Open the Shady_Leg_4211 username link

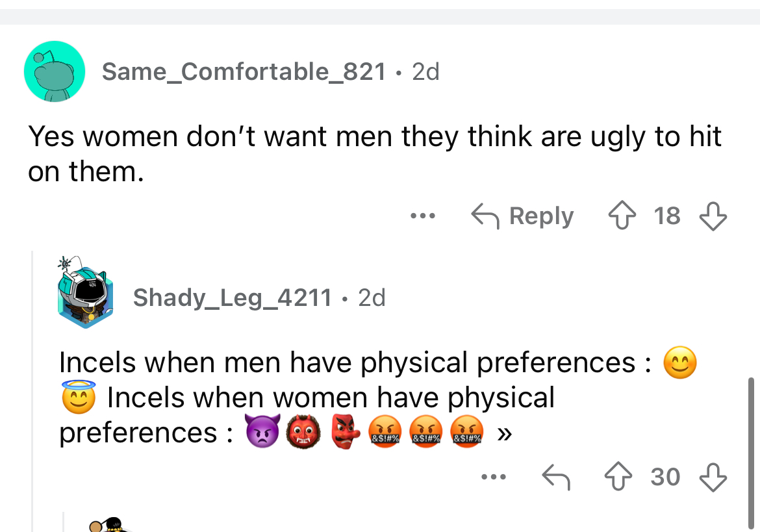tap(232, 298)
